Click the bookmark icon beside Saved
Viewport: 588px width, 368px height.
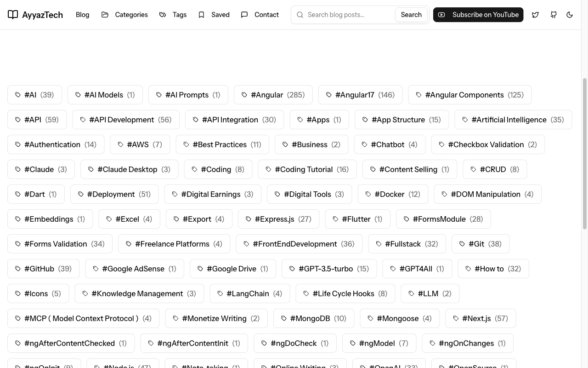(201, 15)
